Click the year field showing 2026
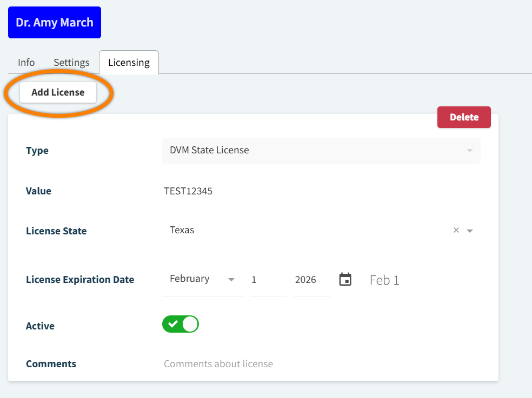532x398 pixels. [x=306, y=279]
